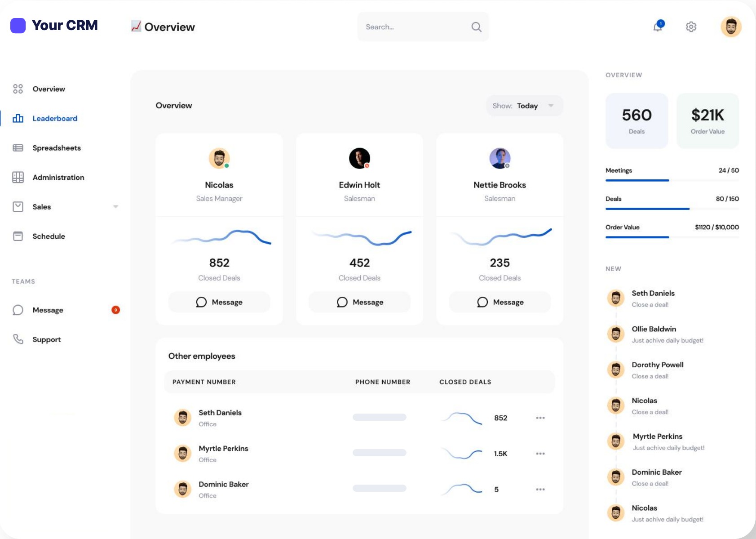Image resolution: width=756 pixels, height=539 pixels.
Task: Click the Search input field
Action: tap(423, 27)
